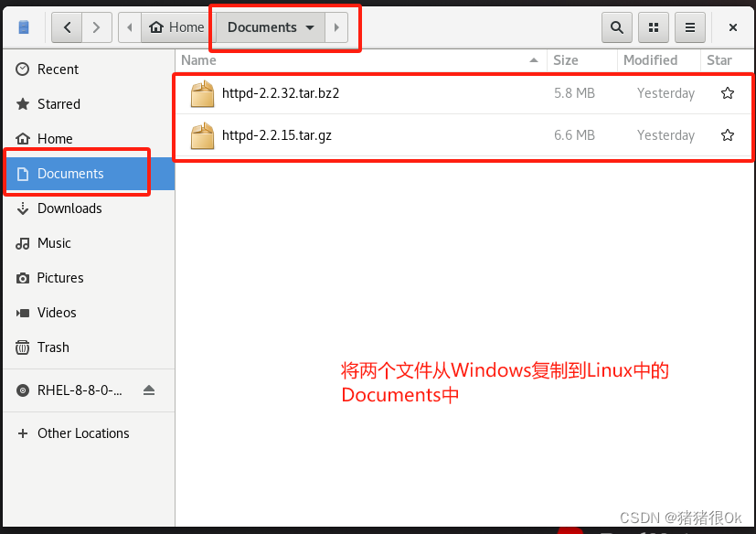756x534 pixels.
Task: Open Downloads in the sidebar
Action: [90, 208]
